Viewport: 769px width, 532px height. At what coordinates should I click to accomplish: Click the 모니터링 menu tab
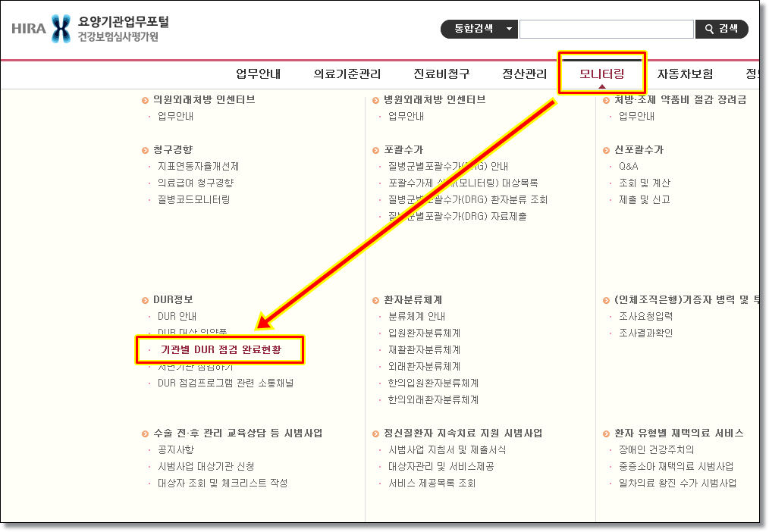tap(601, 74)
